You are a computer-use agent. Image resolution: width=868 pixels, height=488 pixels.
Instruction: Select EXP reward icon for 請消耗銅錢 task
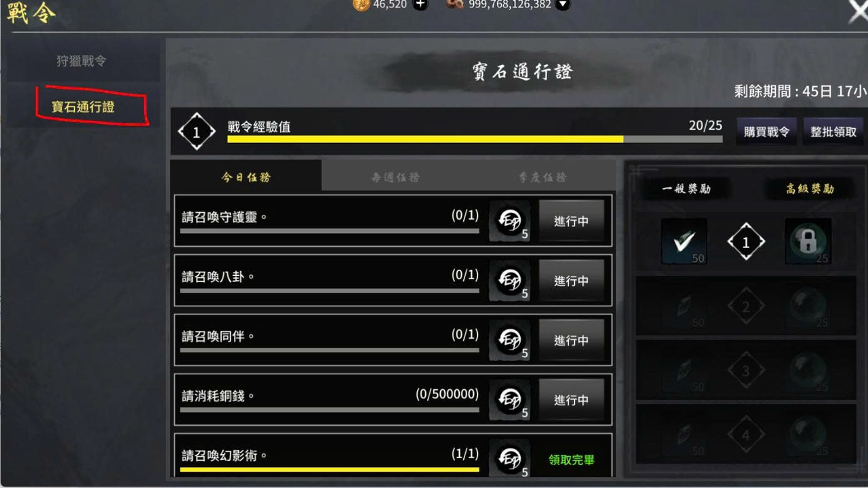click(x=509, y=400)
